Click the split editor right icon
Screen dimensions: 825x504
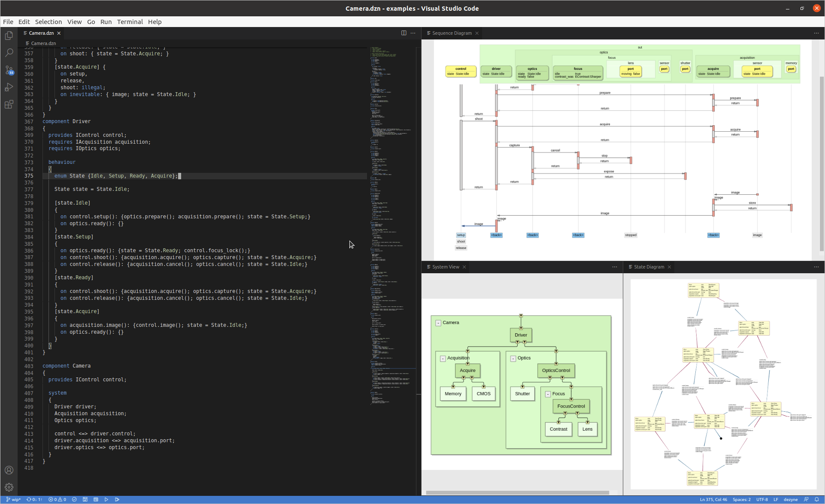403,33
